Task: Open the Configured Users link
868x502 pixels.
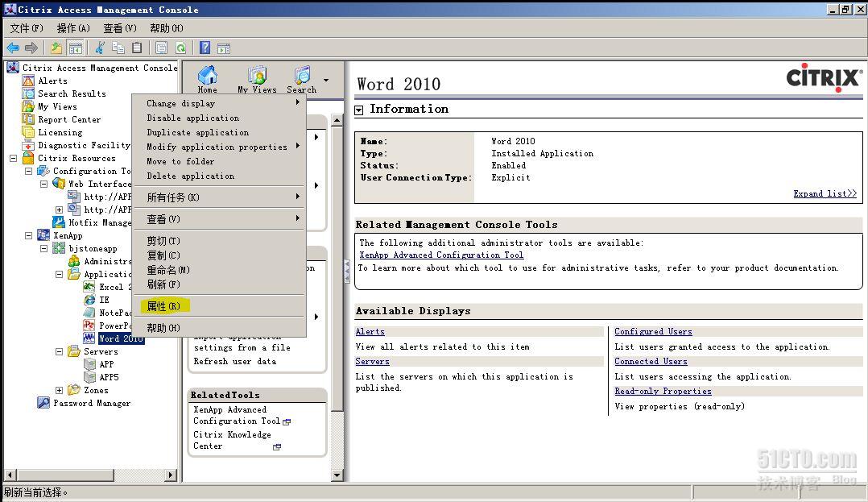Action: point(653,331)
